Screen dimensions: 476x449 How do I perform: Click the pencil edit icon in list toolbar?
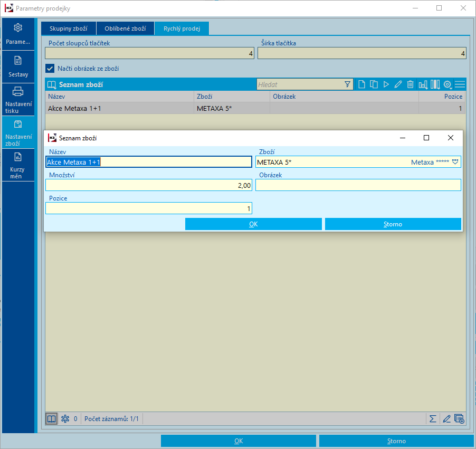coord(398,84)
